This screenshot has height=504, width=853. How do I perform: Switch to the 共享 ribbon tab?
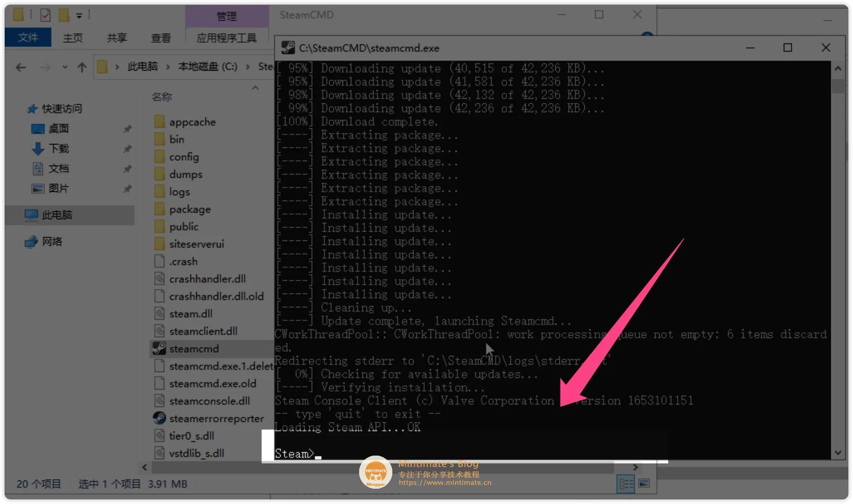pos(117,38)
